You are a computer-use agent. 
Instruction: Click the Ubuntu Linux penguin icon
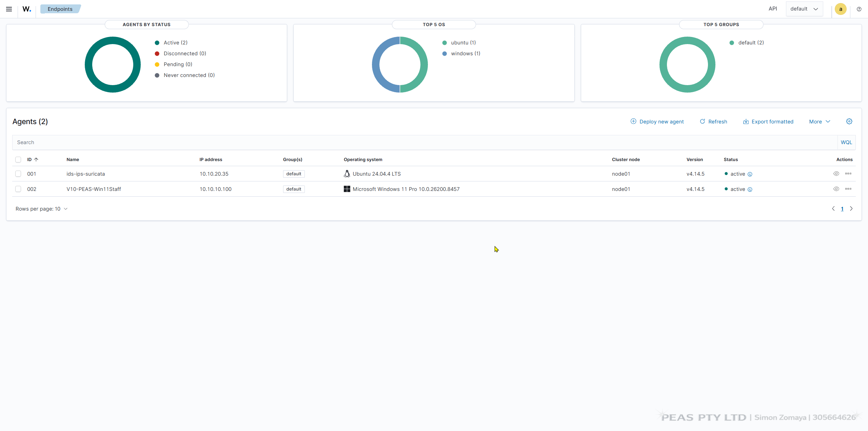(347, 174)
